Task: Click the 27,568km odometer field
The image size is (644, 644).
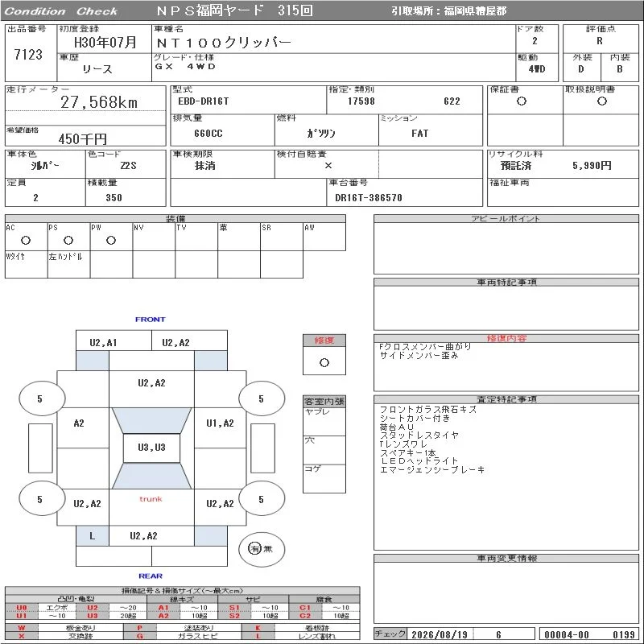Action: (x=85, y=102)
